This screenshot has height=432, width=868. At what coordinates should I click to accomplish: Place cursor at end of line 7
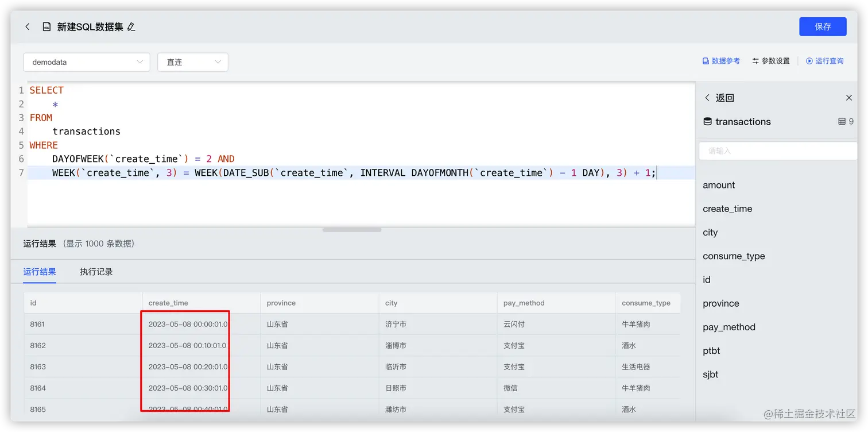[x=656, y=173]
